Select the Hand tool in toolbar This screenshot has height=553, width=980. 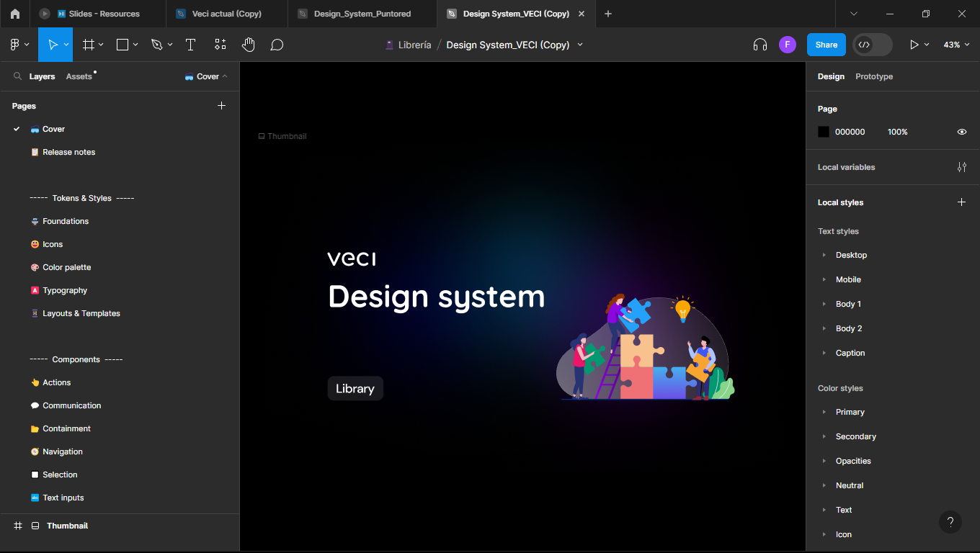[x=248, y=45]
